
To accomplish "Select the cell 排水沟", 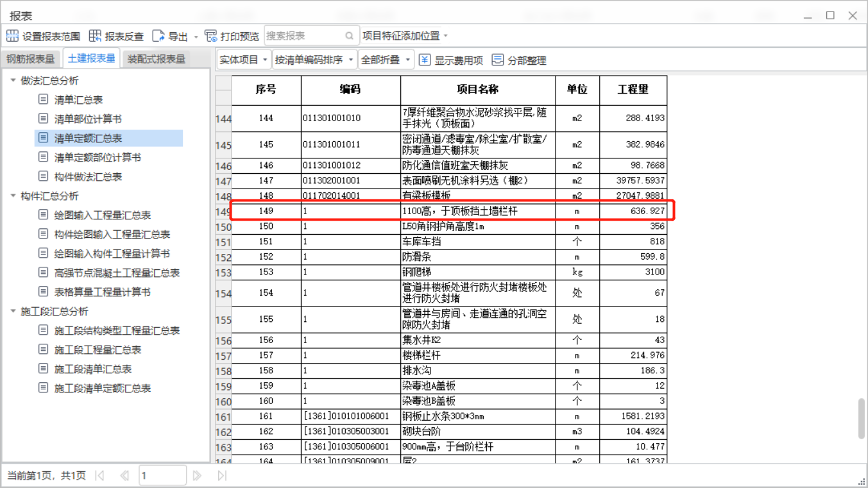I will [478, 371].
